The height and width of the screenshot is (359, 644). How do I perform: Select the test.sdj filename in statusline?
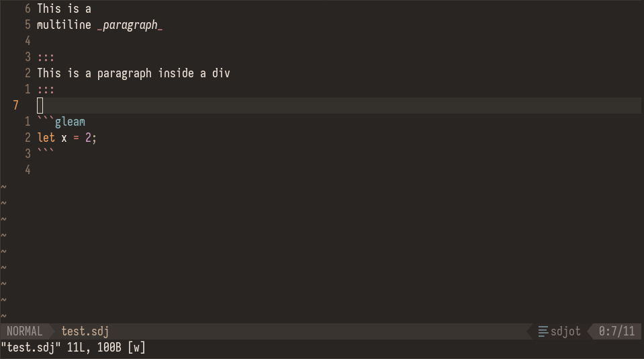(85, 331)
